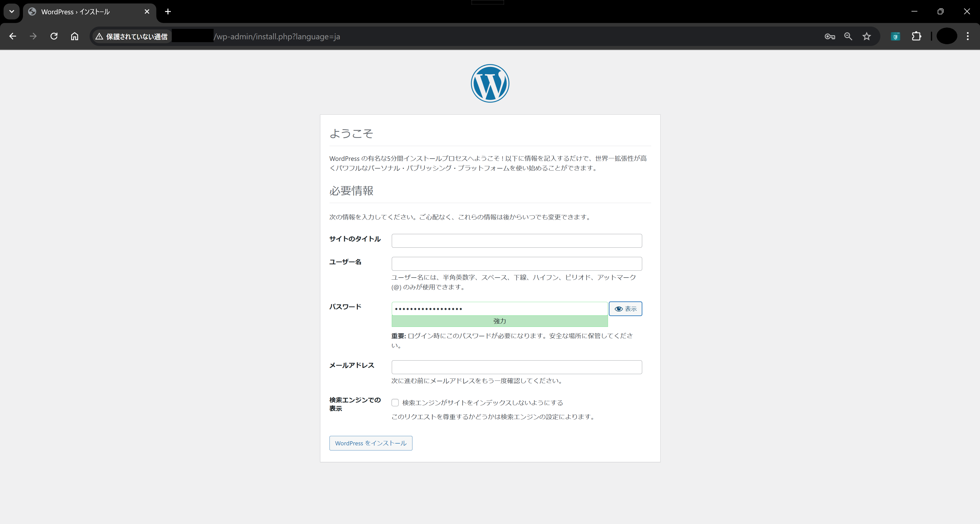Image resolution: width=980 pixels, height=524 pixels.
Task: Click inside the メールアドレス input field
Action: click(516, 367)
